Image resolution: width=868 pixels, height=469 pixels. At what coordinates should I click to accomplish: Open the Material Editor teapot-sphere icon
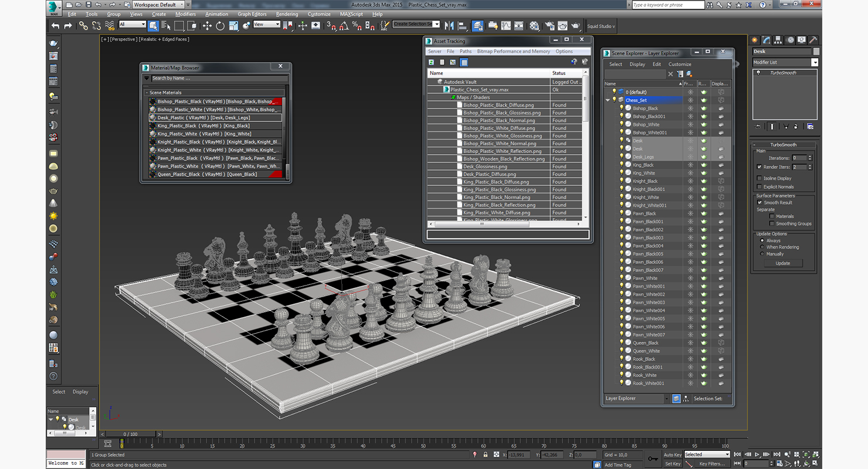click(x=534, y=26)
